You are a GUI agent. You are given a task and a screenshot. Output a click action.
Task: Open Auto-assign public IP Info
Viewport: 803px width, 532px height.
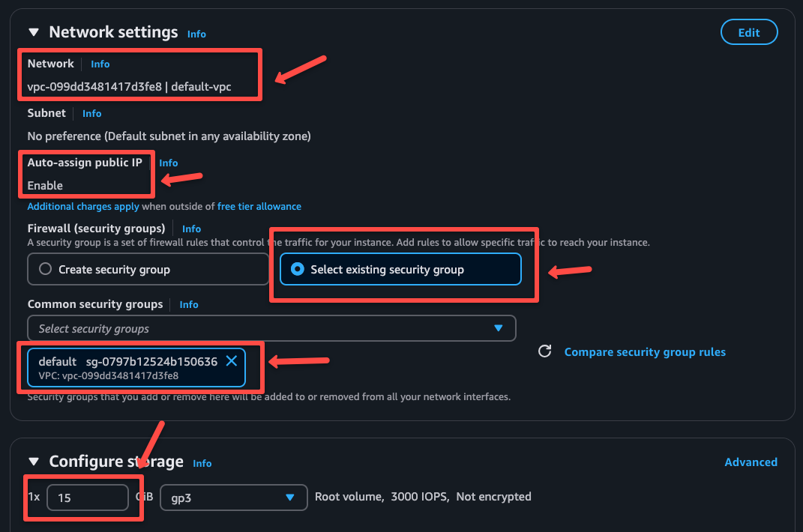coord(168,163)
